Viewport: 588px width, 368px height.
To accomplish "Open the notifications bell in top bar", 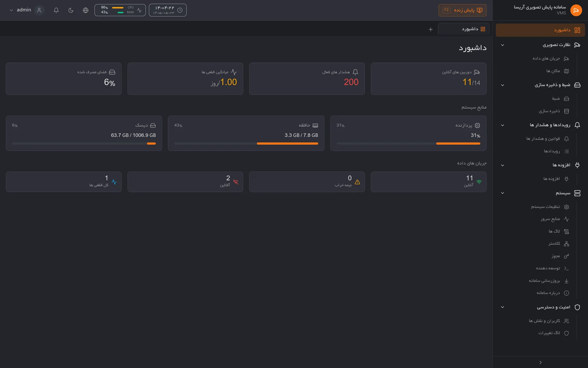I will [56, 10].
